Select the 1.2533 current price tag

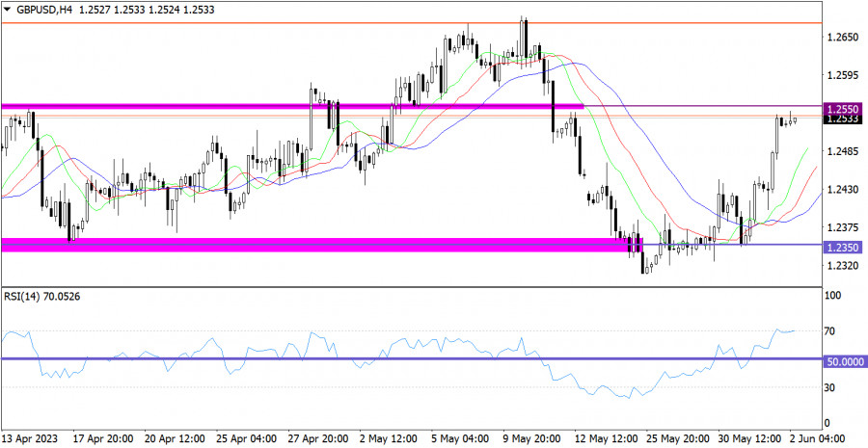point(843,120)
